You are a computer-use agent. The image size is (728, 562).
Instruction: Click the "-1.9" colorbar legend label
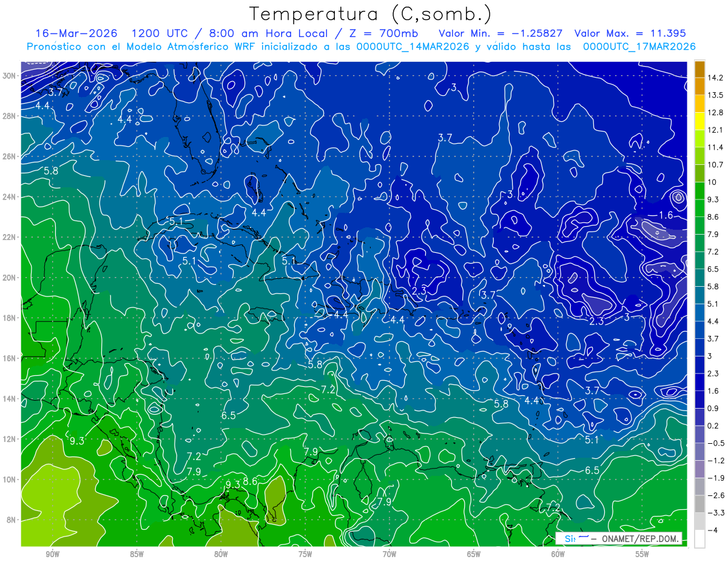pyautogui.click(x=716, y=478)
